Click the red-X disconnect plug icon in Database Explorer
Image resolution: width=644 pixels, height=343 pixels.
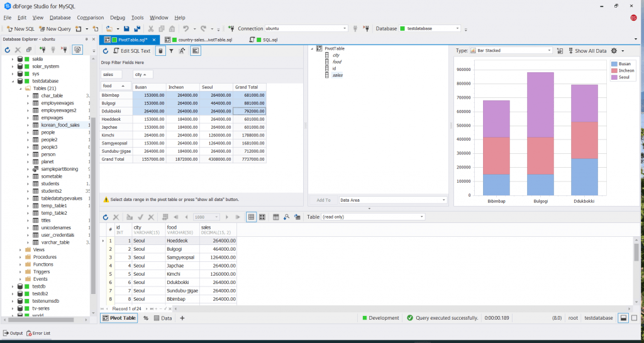(64, 50)
